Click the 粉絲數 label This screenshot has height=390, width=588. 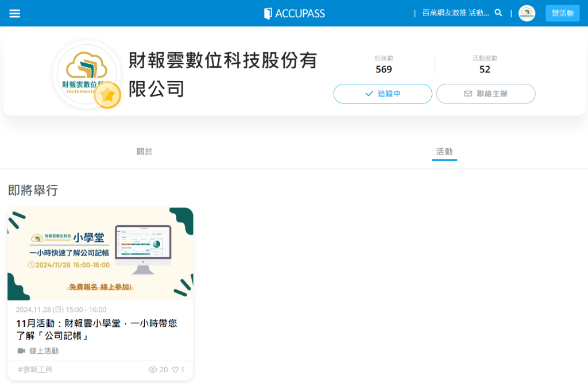[384, 58]
